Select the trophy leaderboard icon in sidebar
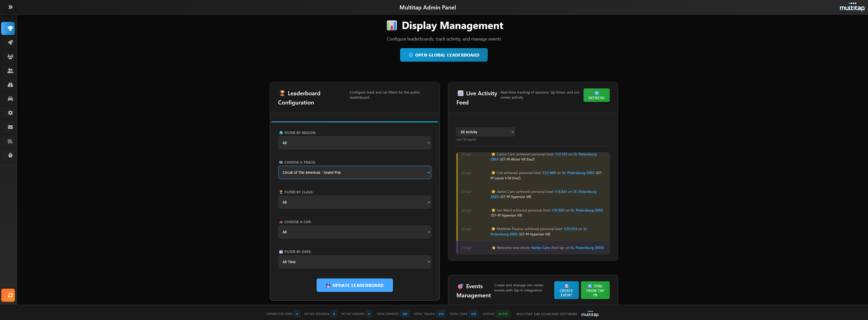The width and height of the screenshot is (868, 320). tap(8, 28)
